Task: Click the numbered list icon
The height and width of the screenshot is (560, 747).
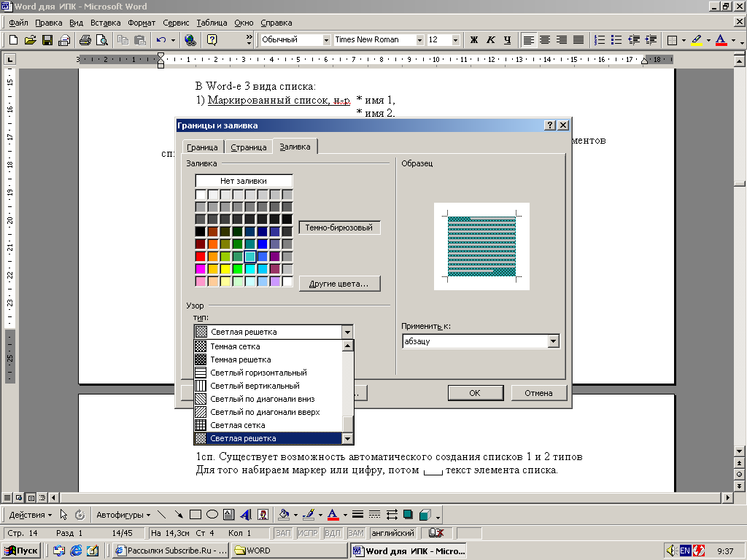Action: (600, 40)
